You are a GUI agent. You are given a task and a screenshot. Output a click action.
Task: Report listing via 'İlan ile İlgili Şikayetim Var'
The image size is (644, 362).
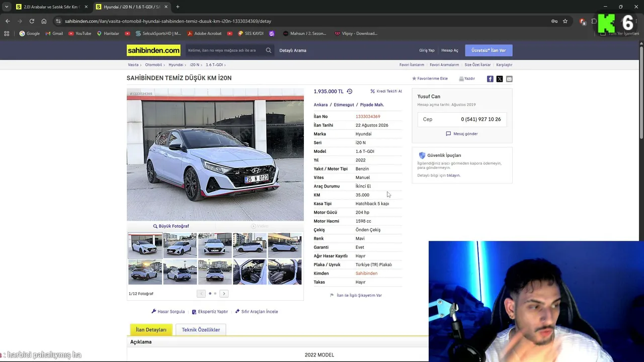pyautogui.click(x=356, y=296)
